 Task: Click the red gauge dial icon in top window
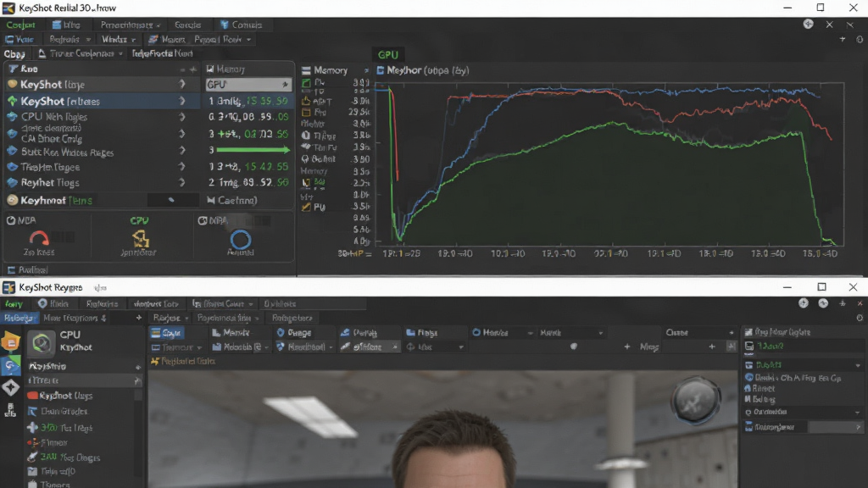[39, 238]
